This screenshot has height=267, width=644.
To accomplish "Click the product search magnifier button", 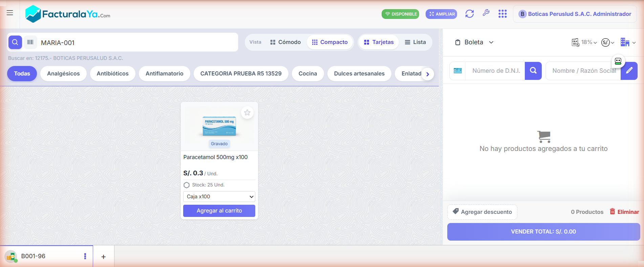I will pyautogui.click(x=15, y=42).
